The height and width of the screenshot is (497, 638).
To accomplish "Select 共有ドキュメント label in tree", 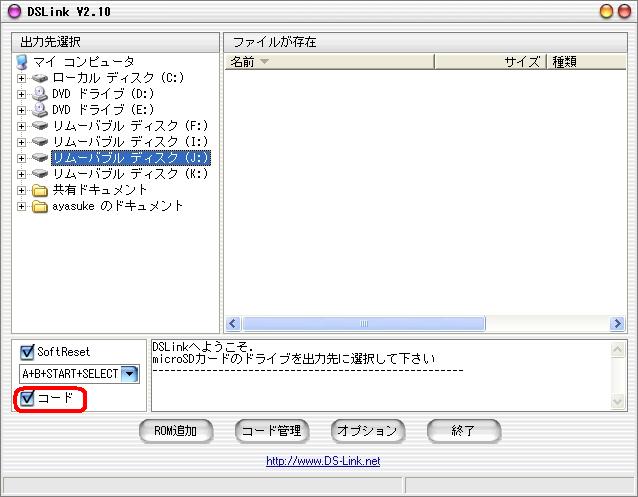I will tap(99, 190).
